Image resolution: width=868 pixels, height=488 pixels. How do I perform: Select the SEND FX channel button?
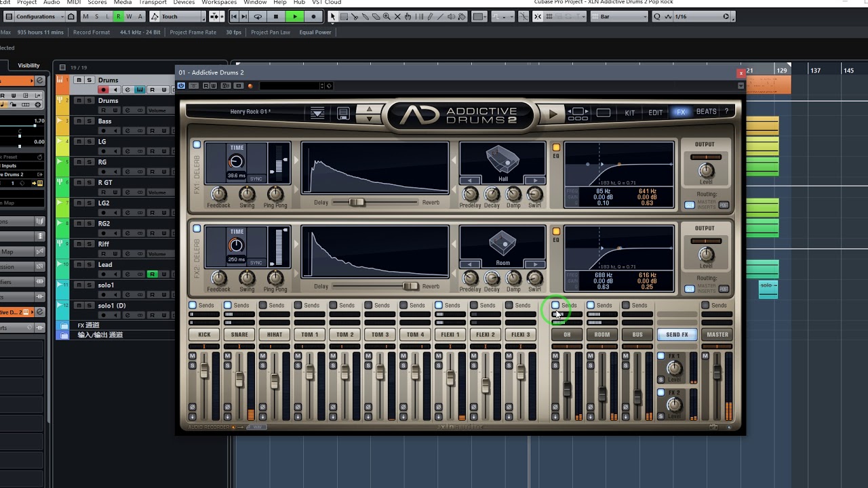click(x=677, y=334)
